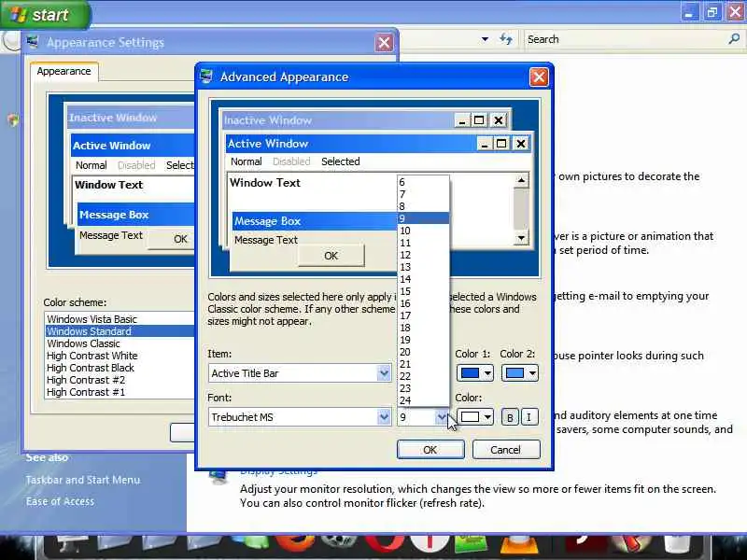The image size is (747, 560).
Task: Click Message Box title in Advanced preview
Action: click(268, 221)
